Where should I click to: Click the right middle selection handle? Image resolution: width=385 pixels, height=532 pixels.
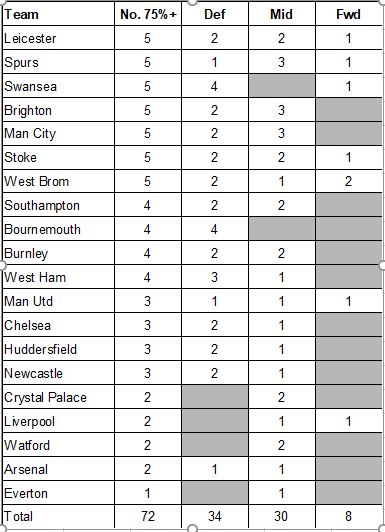382,265
